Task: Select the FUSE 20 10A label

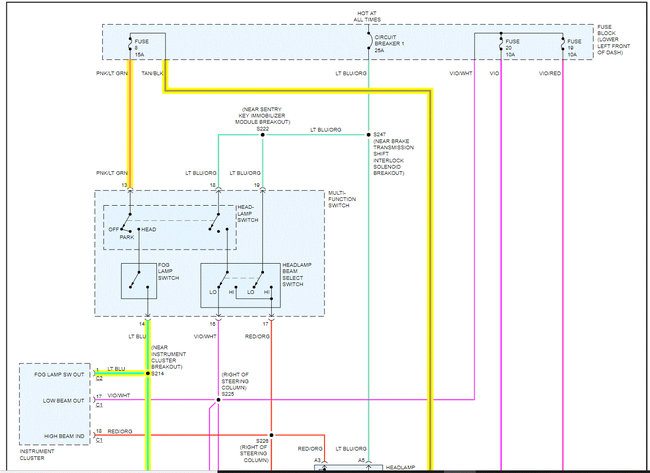Action: point(513,48)
